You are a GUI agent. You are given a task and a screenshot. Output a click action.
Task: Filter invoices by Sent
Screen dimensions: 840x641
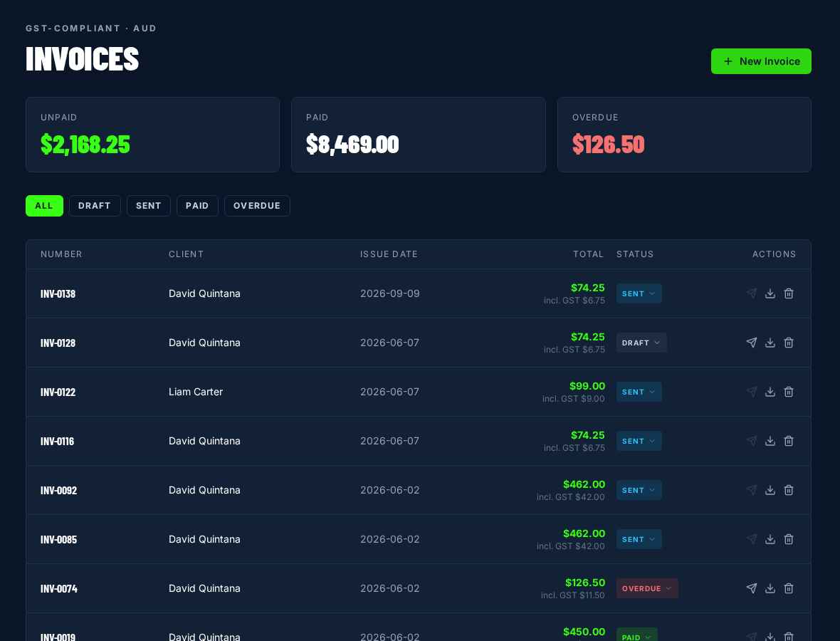coord(148,206)
